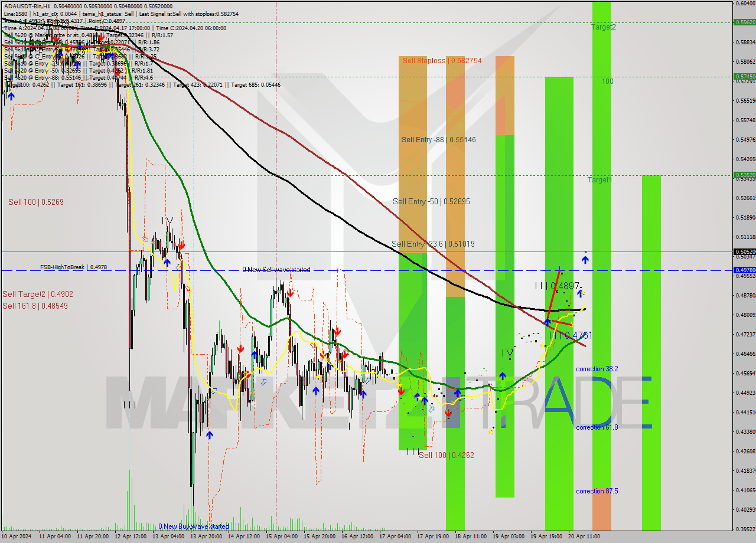This screenshot has width=756, height=543.
Task: Click the 16 Apr 12:00 time label
Action: coord(357,537)
